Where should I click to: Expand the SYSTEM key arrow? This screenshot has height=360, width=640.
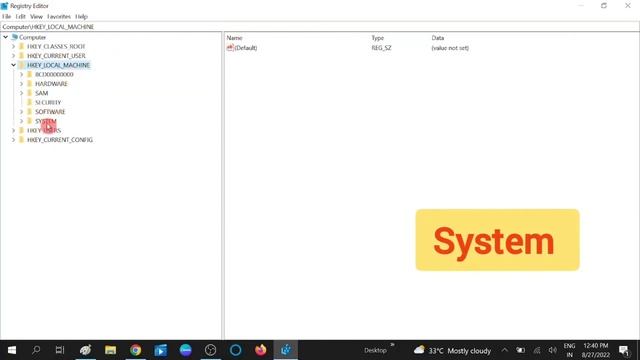22,121
